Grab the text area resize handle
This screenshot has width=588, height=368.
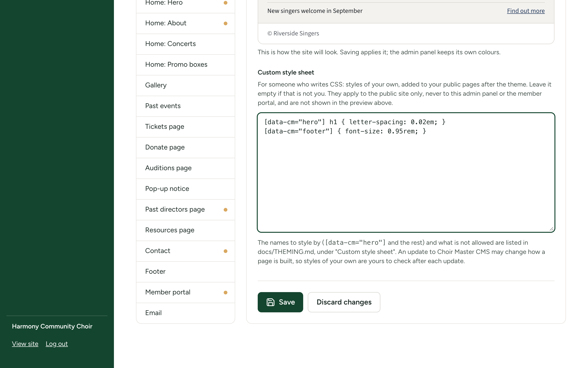pyautogui.click(x=551, y=229)
